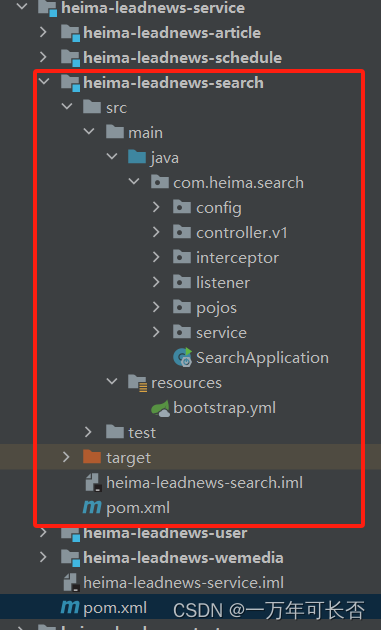Click the orange target folder icon

pos(92,456)
